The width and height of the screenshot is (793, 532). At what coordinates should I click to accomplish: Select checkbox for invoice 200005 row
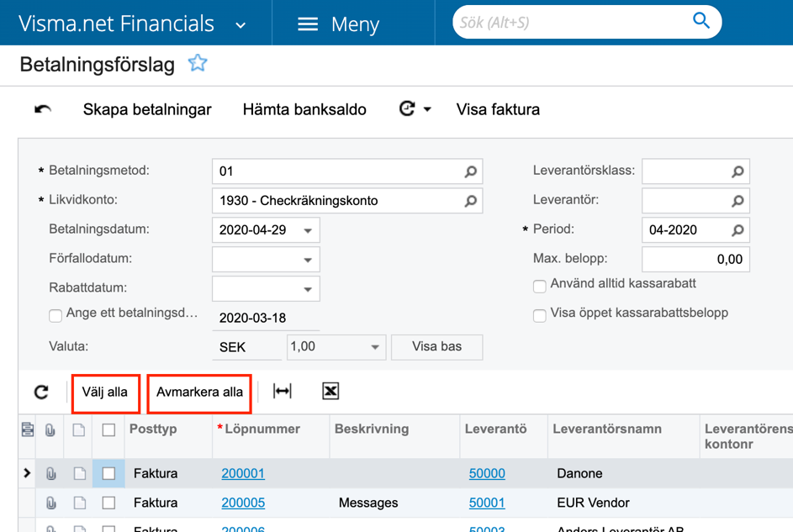click(108, 503)
